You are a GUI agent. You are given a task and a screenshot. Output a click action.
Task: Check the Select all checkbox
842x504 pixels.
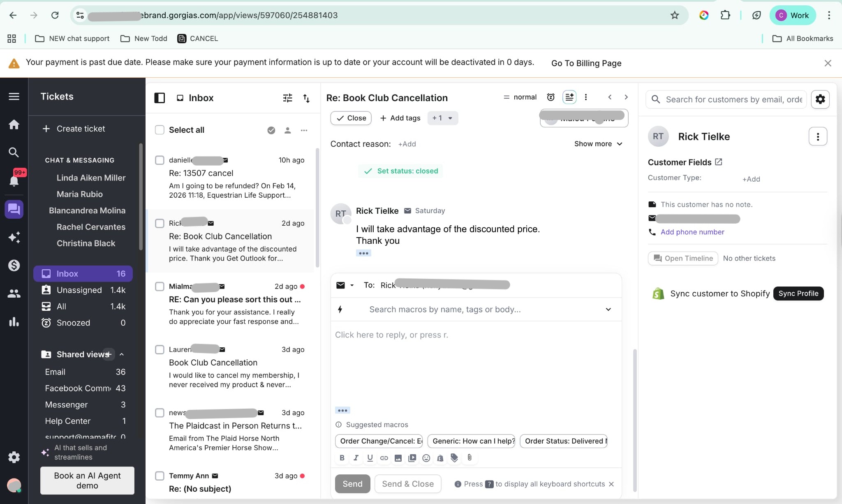pos(160,130)
